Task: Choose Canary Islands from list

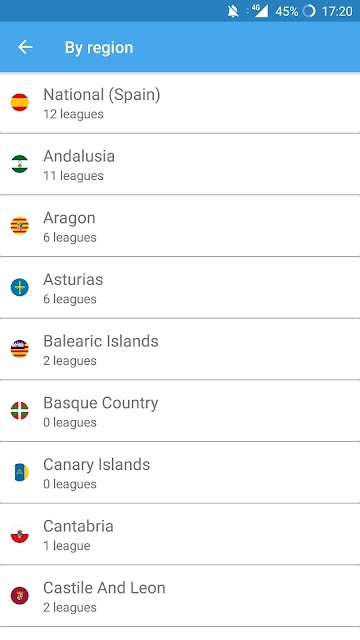Action: pyautogui.click(x=180, y=473)
